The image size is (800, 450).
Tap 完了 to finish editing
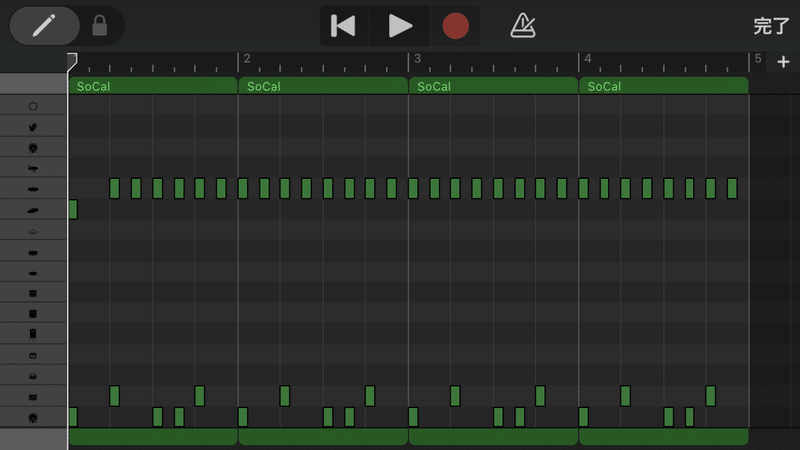point(771,26)
